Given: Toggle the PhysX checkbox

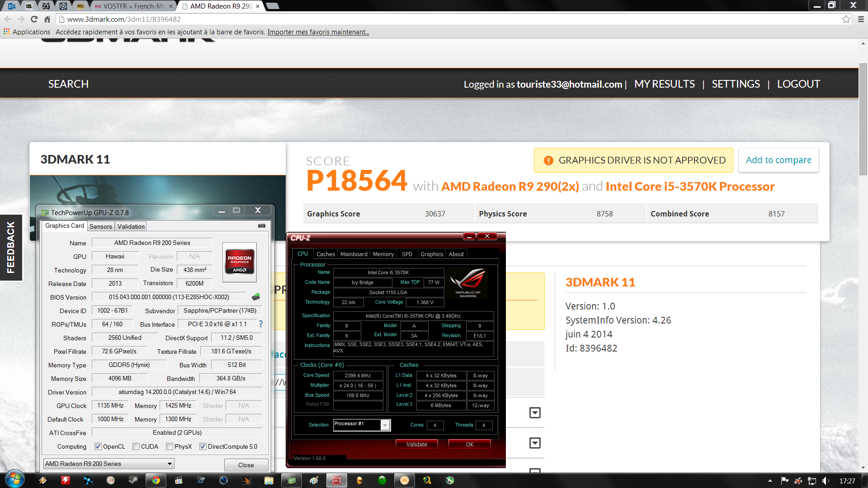Looking at the screenshot, I should (x=169, y=446).
